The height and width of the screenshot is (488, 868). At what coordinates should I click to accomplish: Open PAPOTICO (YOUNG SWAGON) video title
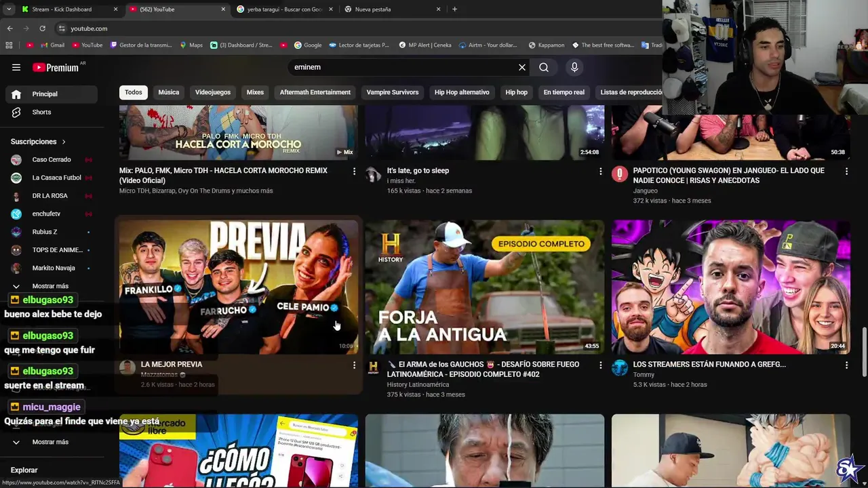(729, 176)
